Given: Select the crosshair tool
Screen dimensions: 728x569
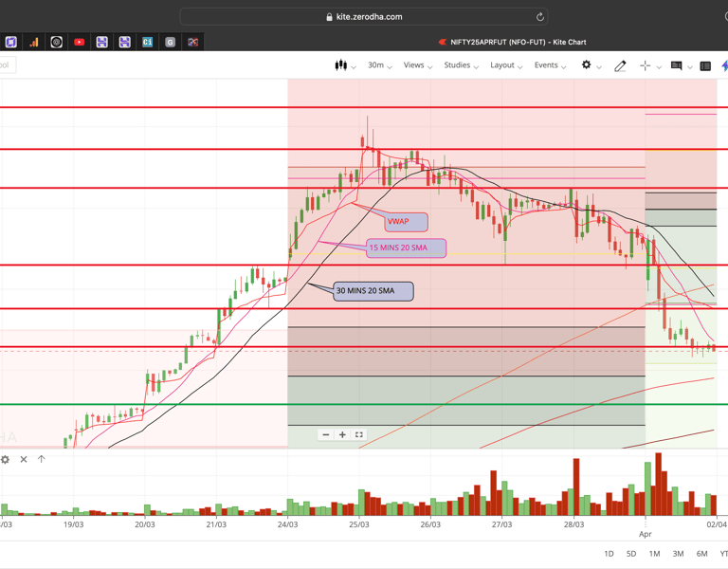Looking at the screenshot, I should tap(645, 66).
